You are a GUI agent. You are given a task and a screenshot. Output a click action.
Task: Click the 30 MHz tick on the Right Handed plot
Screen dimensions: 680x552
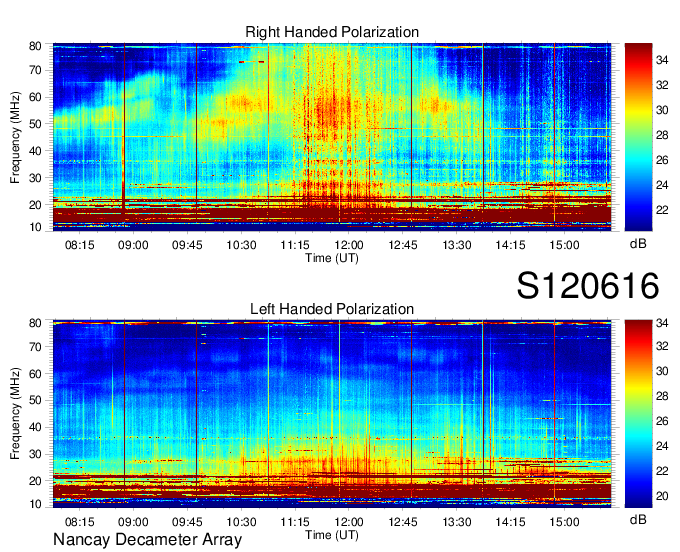tap(35, 178)
